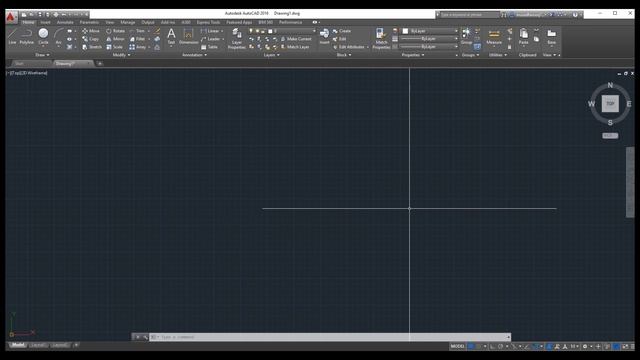Open the Insert ribbon tab
640x360 pixels.
pos(45,22)
